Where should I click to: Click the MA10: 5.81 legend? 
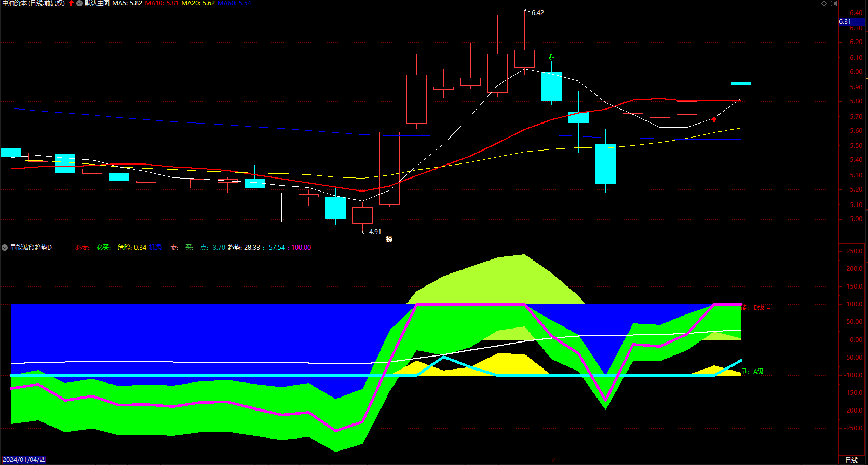pos(161,3)
